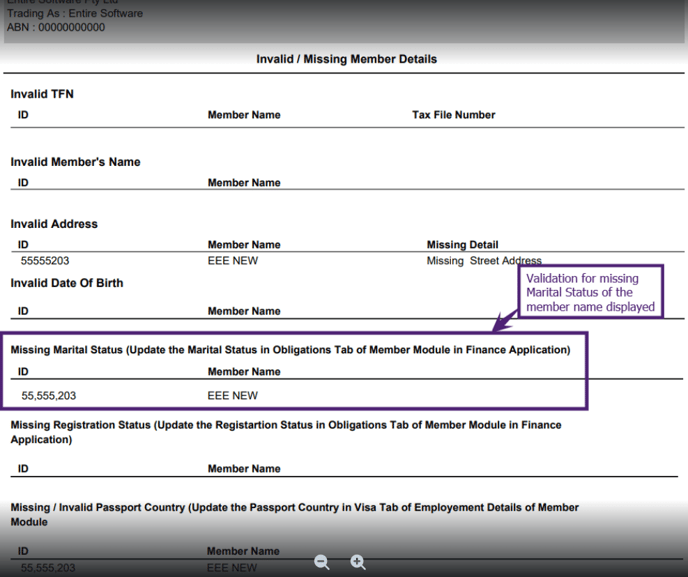Select the 'Invalid / Missing Member Details' title
This screenshot has width=688, height=577.
[x=347, y=59]
